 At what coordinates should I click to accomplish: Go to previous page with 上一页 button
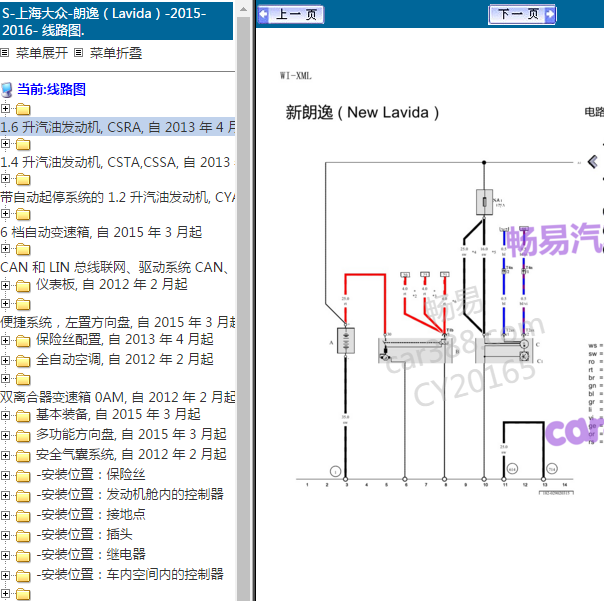point(291,14)
